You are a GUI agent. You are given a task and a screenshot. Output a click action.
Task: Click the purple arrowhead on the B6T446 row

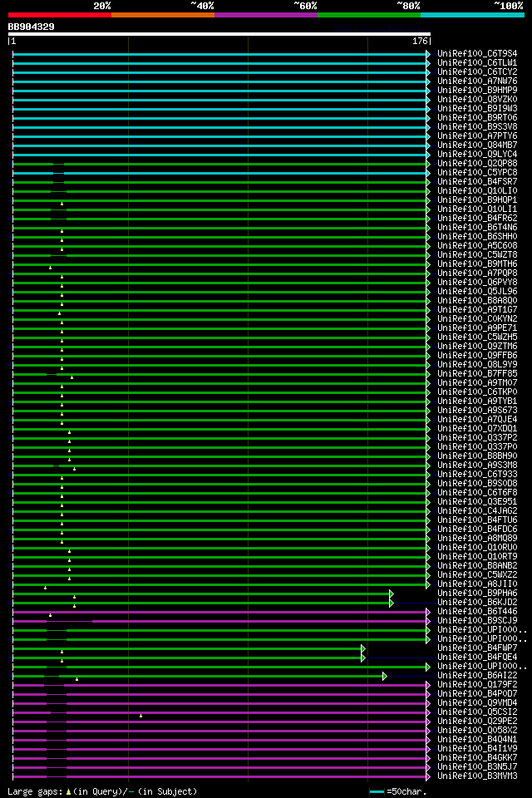[428, 613]
